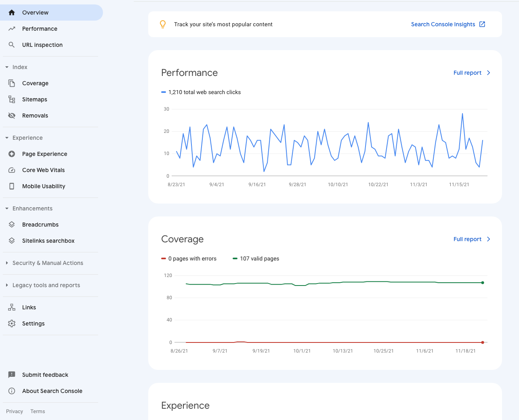This screenshot has width=519, height=420.
Task: Click the 11/15/21 date label on Performance chart
Action: [459, 185]
